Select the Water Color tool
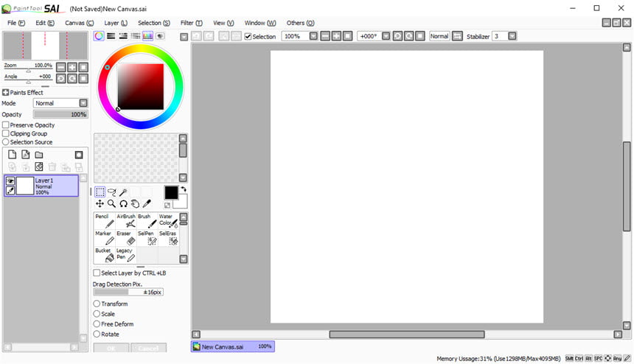The image size is (634, 364). pos(168,220)
